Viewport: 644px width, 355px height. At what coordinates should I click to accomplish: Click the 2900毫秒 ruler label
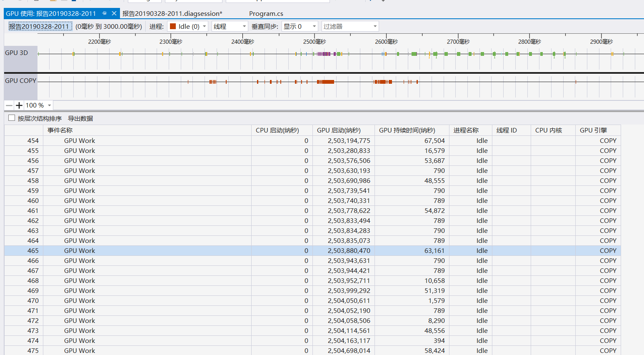click(x=602, y=42)
